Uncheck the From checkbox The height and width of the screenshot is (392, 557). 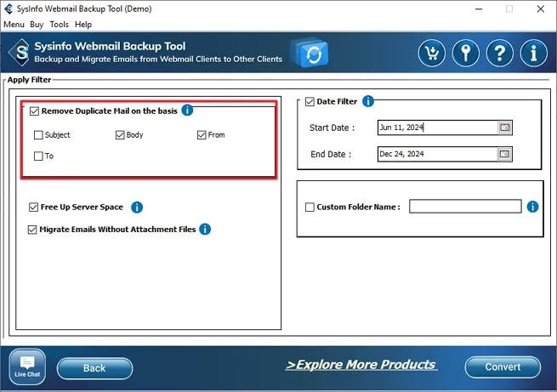coord(202,135)
